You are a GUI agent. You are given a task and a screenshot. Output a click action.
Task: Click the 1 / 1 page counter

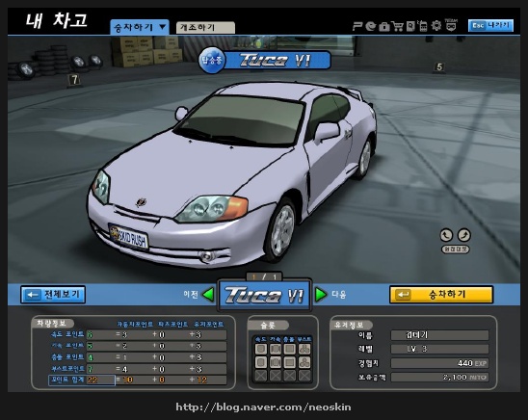click(264, 277)
